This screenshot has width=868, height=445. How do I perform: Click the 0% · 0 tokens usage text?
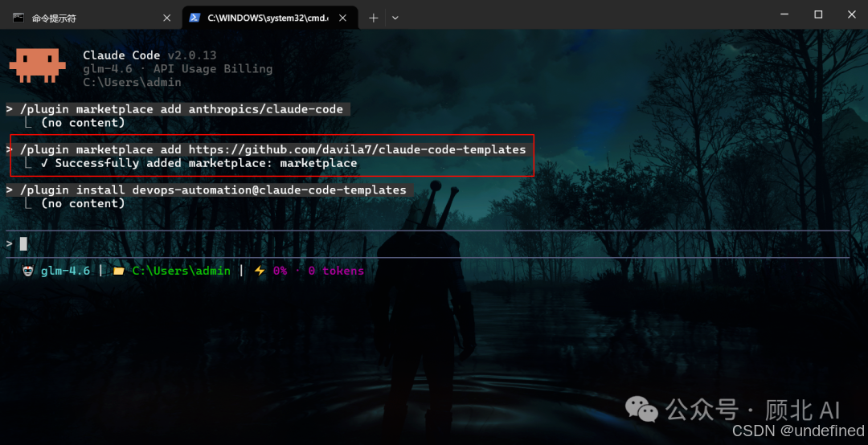point(318,271)
